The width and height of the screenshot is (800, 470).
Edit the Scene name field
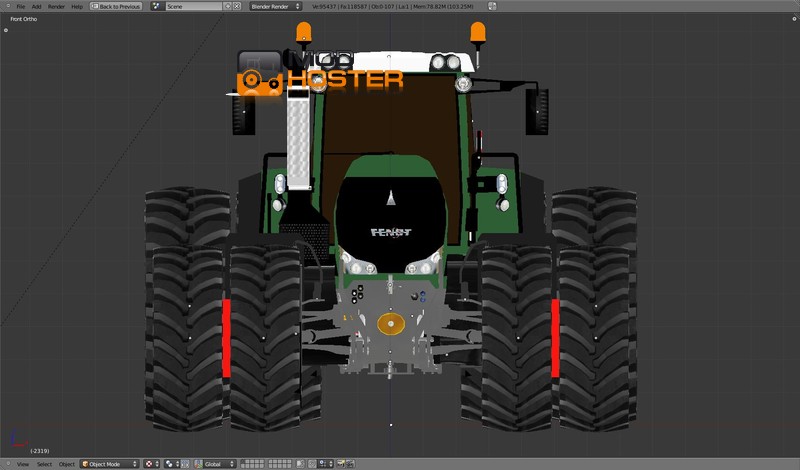pos(193,6)
